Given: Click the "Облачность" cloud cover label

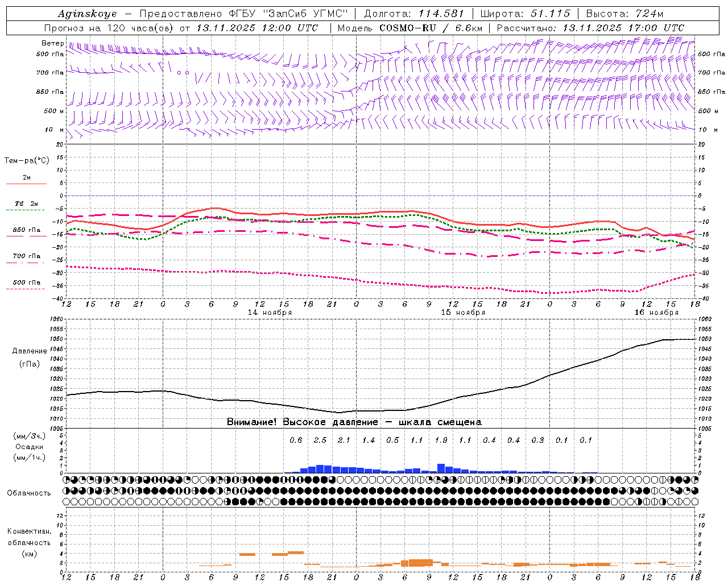Looking at the screenshot, I should pos(29,493).
